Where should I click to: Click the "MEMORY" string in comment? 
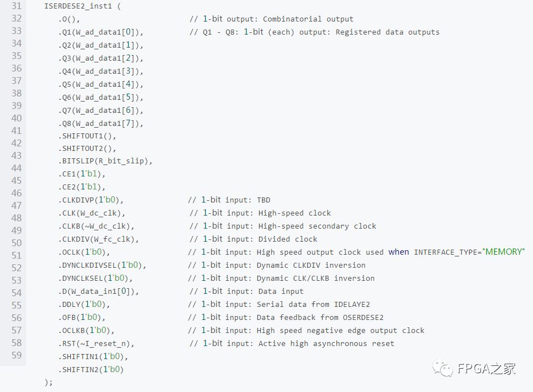tap(504, 252)
